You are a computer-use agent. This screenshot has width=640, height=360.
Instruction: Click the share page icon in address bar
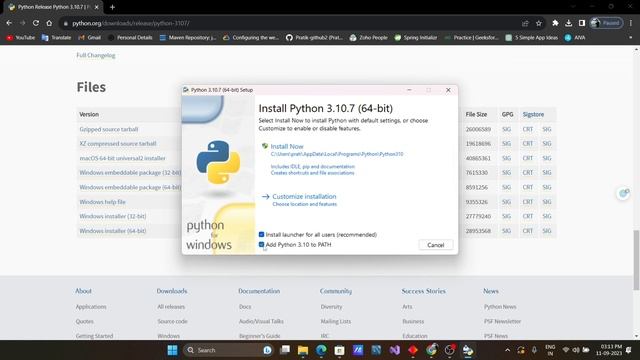click(525, 23)
